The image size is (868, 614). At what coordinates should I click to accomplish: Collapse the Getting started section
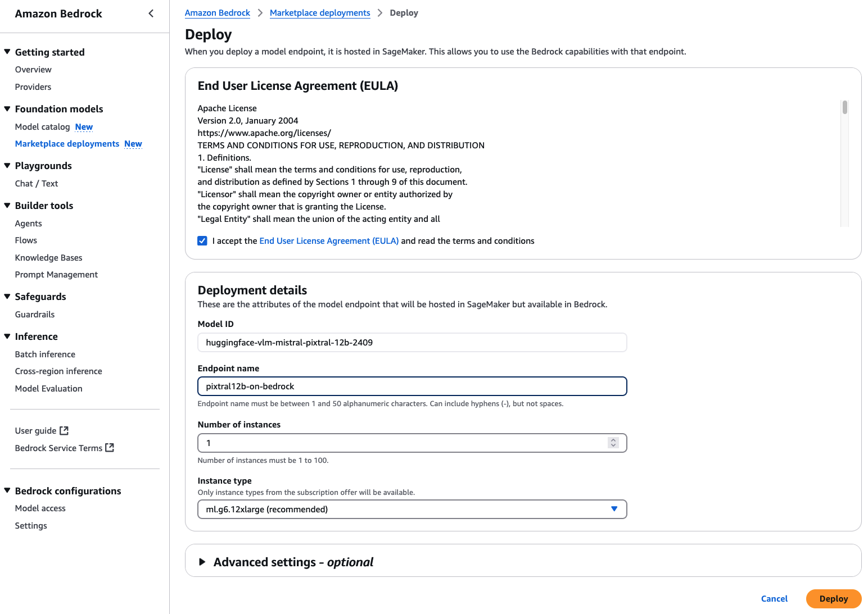pyautogui.click(x=7, y=52)
